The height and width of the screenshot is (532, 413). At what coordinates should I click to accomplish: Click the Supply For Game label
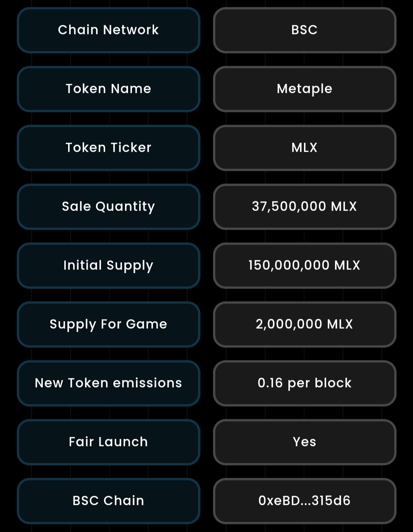(x=109, y=324)
